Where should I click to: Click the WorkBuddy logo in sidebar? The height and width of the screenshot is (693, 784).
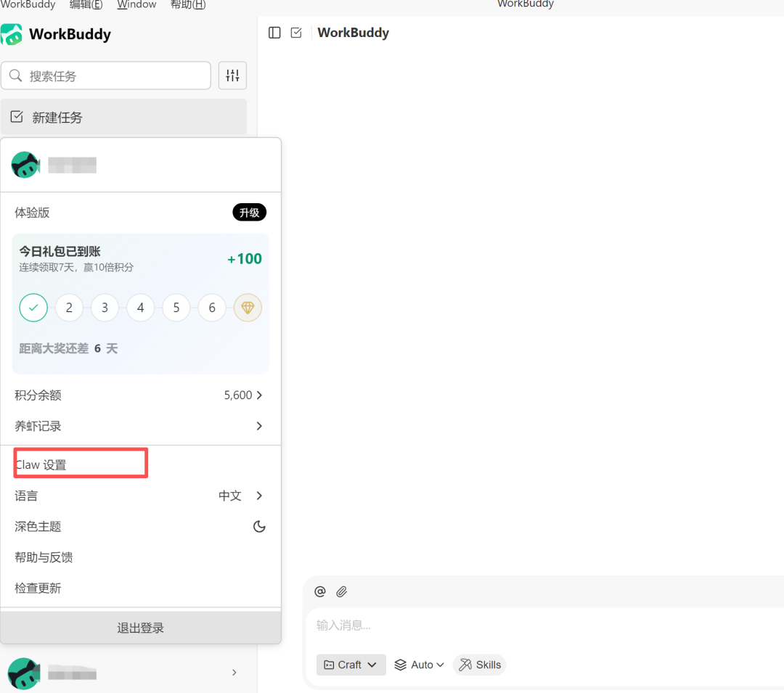12,34
